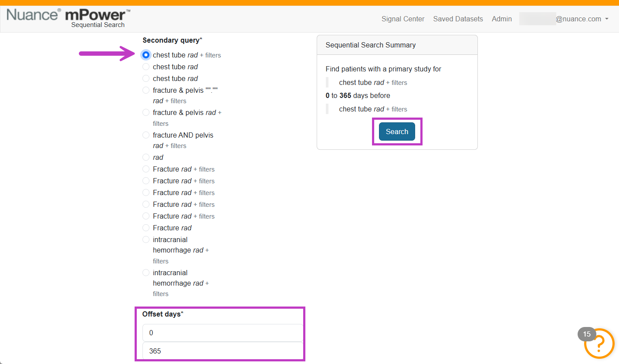The width and height of the screenshot is (619, 364).
Task: Open the orange question mark help icon
Action: click(x=599, y=343)
